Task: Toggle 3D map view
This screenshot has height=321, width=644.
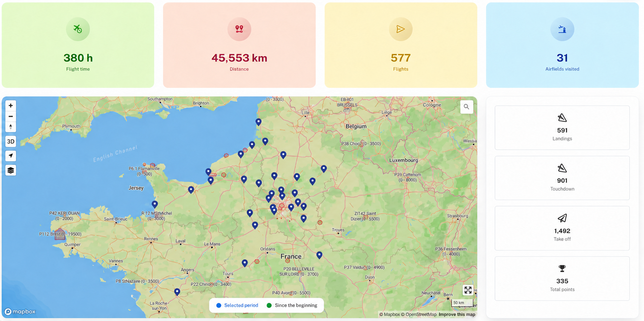Action: [11, 141]
